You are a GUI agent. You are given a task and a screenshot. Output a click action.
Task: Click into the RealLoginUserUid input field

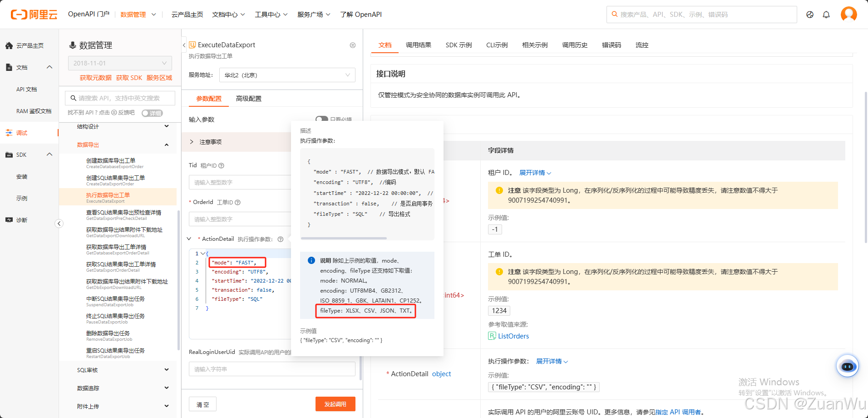click(x=272, y=369)
